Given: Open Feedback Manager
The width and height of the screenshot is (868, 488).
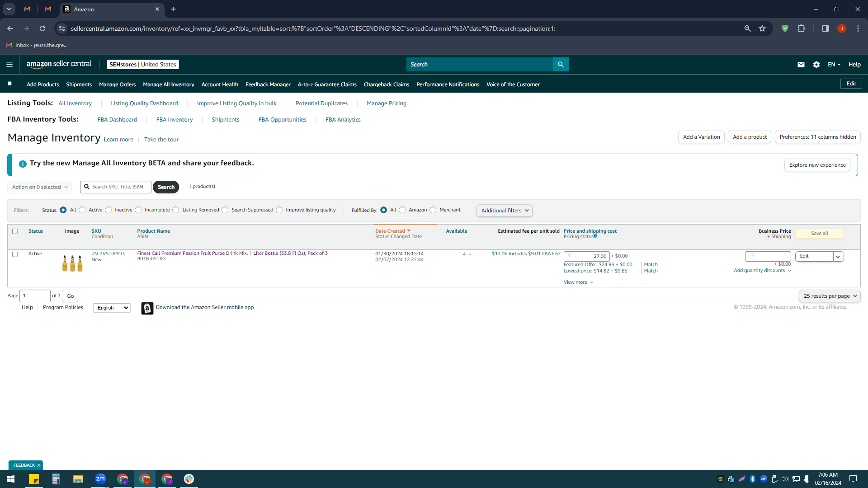Looking at the screenshot, I should 268,84.
